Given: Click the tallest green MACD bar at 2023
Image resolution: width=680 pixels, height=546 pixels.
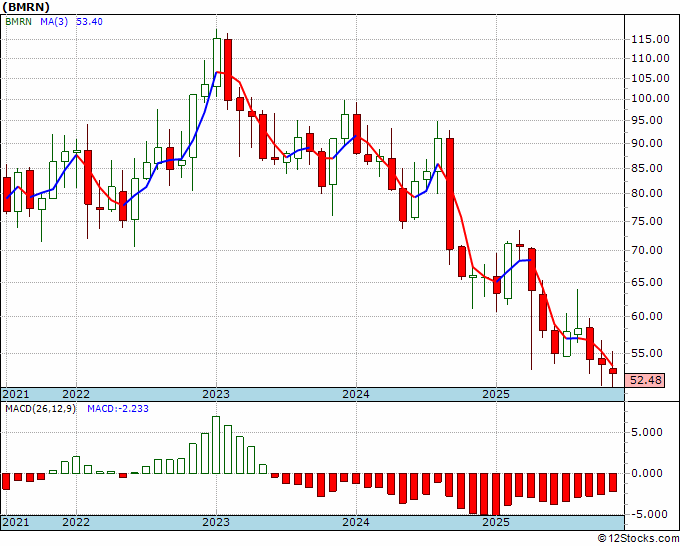Looking at the screenshot, I should tap(216, 445).
